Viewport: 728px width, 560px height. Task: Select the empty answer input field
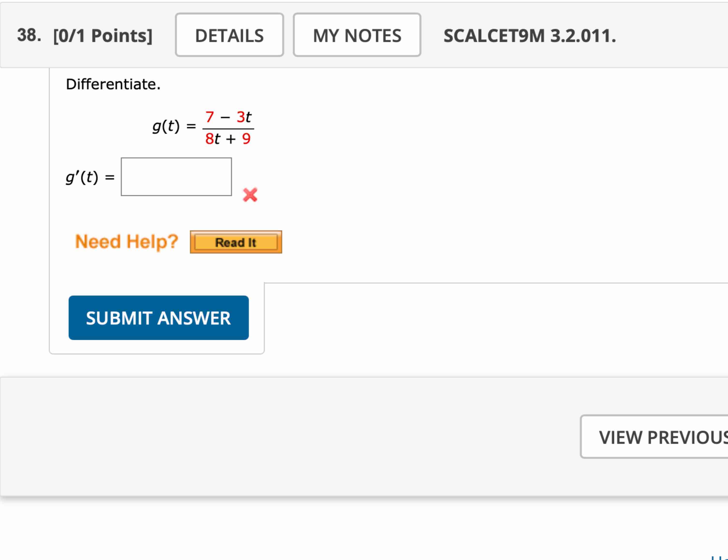[x=176, y=177]
